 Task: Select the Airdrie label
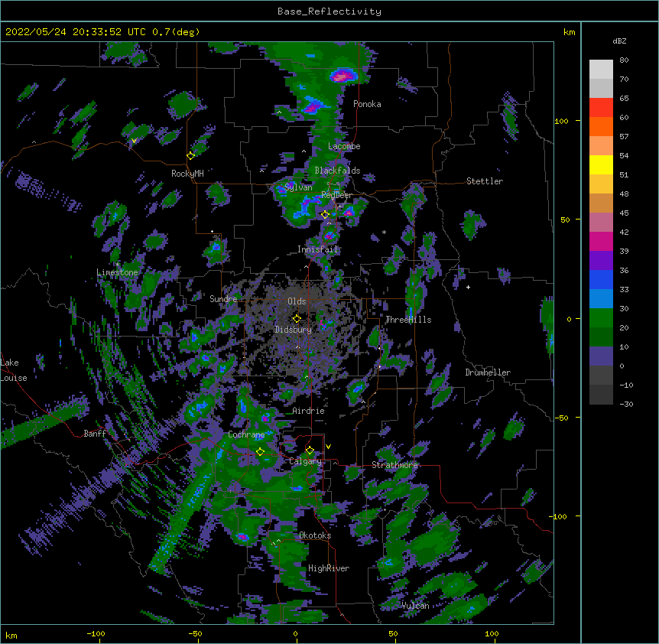click(x=308, y=411)
